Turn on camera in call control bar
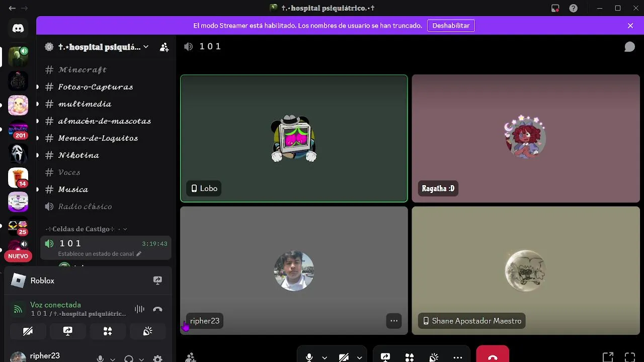644x362 pixels. [344, 357]
